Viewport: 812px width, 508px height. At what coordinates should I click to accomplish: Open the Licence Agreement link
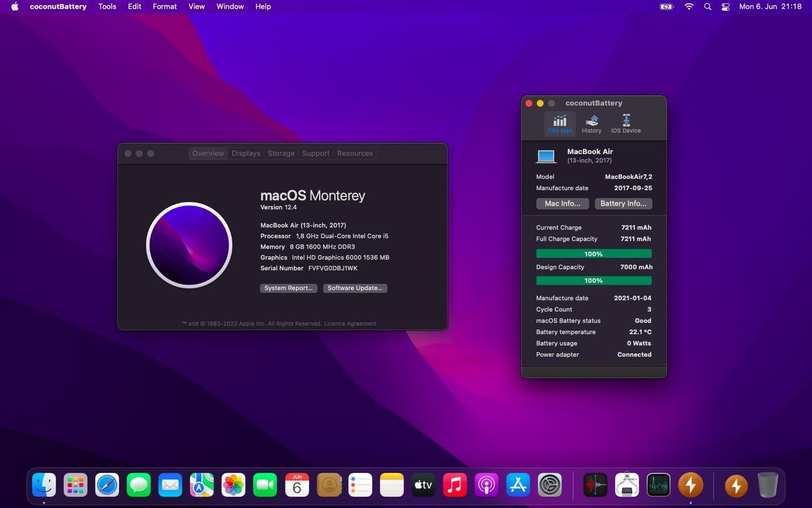tap(351, 324)
